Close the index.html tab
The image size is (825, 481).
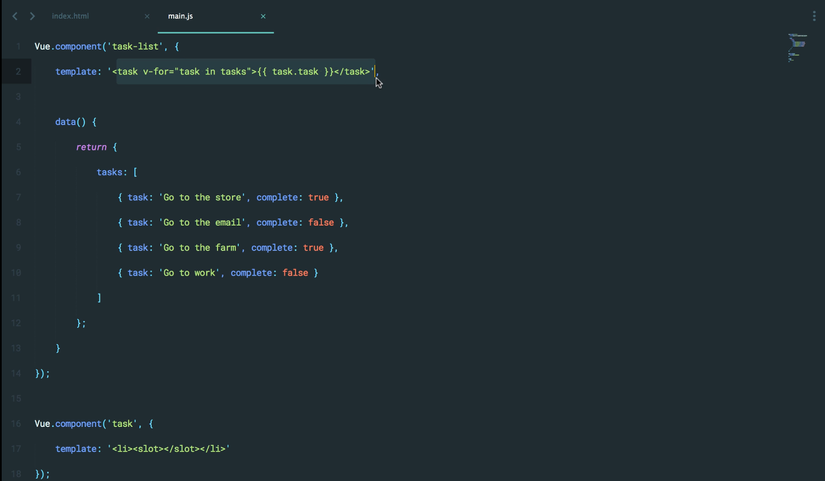coord(147,16)
